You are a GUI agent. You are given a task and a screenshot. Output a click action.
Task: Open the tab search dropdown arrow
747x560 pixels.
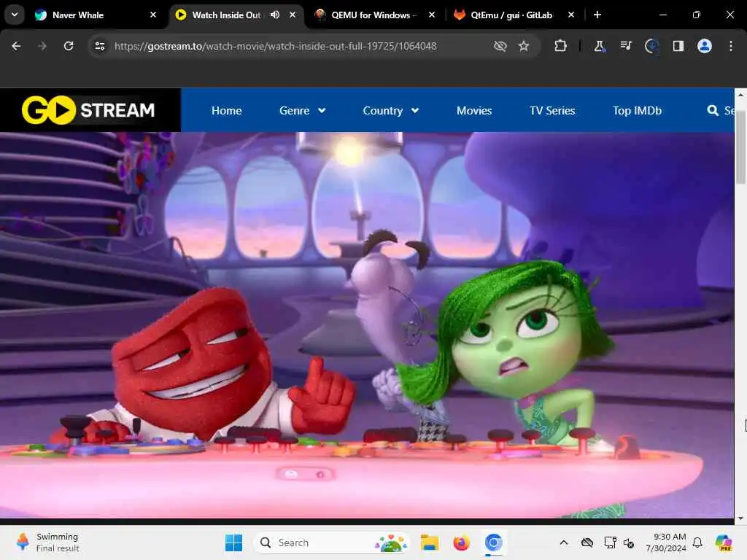point(15,15)
